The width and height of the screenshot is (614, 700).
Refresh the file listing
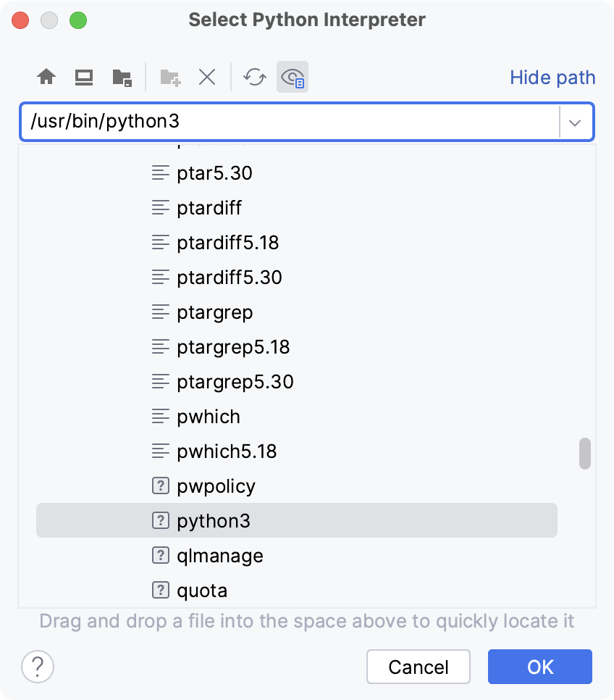[254, 77]
